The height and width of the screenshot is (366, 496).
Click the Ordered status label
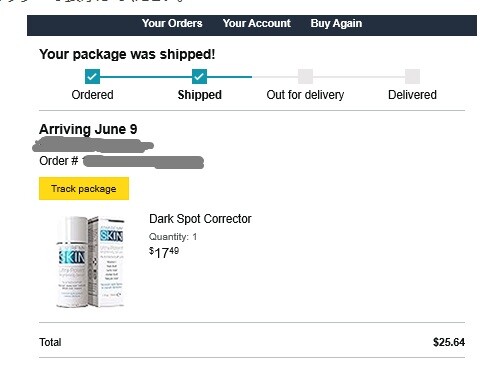click(92, 95)
